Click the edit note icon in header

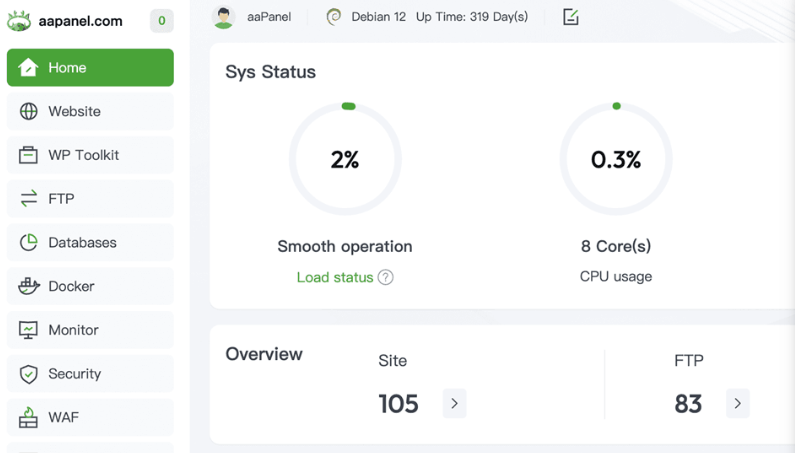point(571,17)
